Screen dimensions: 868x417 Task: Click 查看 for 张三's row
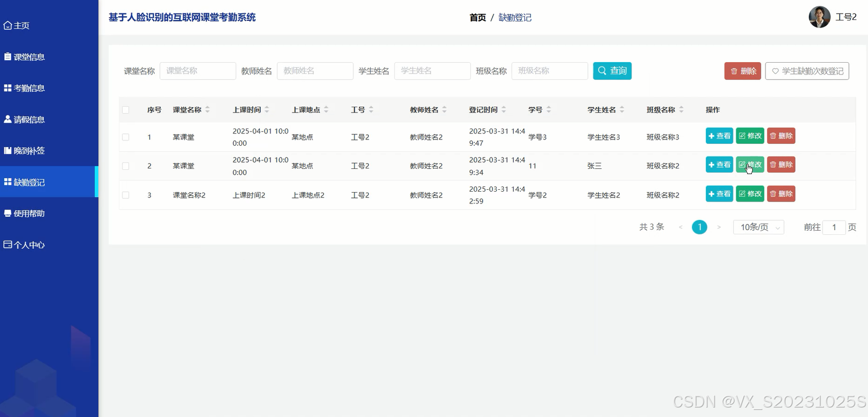tap(719, 165)
